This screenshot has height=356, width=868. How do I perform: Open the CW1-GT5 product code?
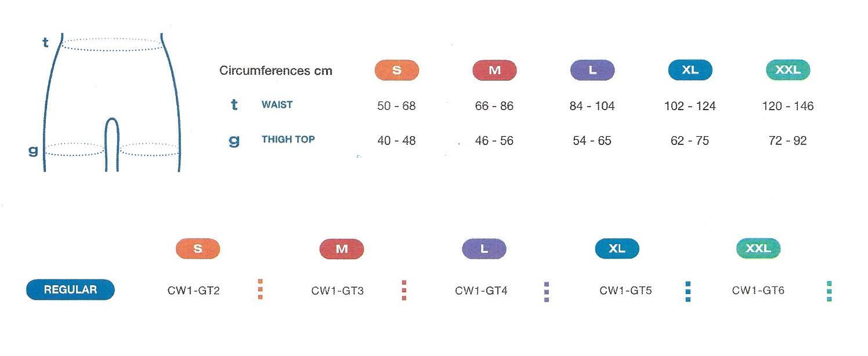[625, 290]
